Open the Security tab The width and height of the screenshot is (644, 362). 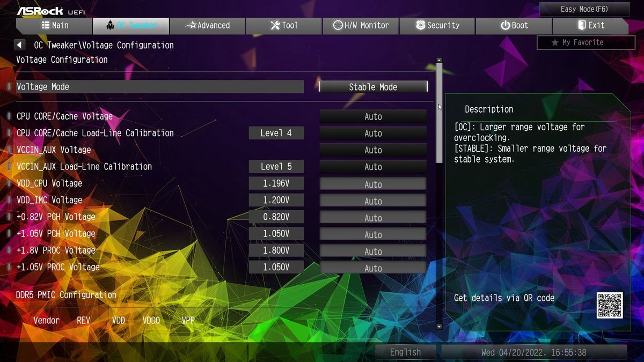coord(437,26)
